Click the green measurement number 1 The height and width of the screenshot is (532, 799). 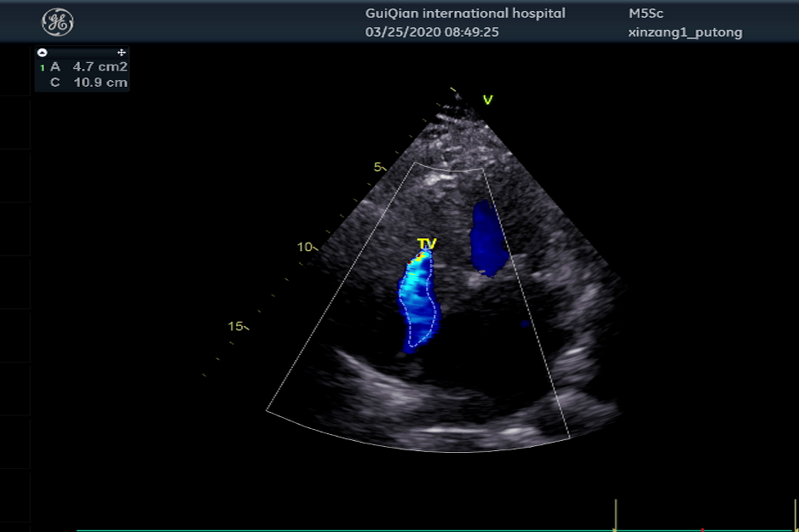(43, 68)
